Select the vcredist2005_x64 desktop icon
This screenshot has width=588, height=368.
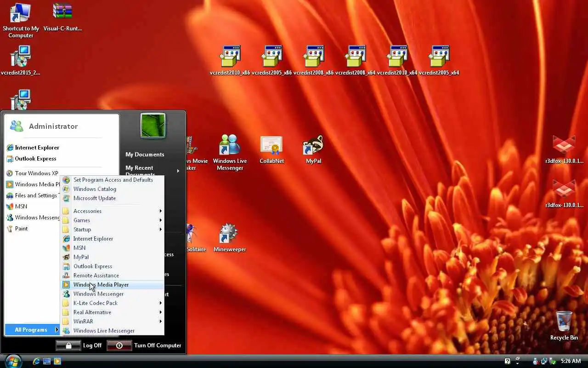click(439, 60)
